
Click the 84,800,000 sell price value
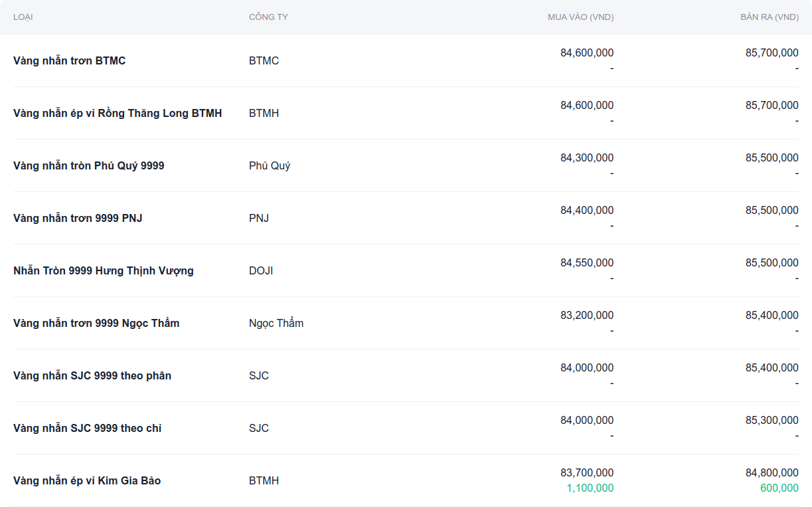771,472
